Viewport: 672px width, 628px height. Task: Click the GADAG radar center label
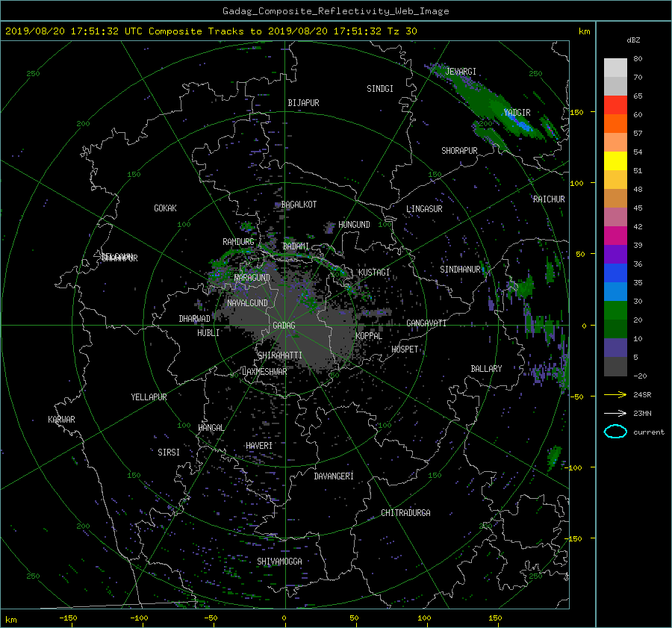point(284,326)
